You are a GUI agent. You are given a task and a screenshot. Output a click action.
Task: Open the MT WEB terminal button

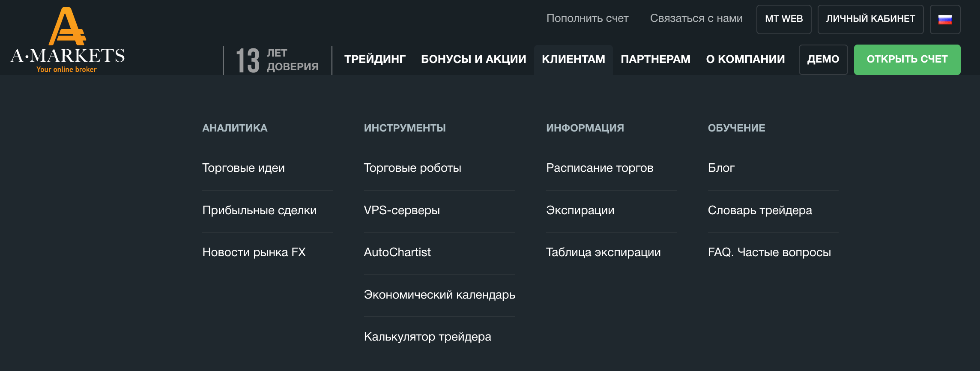point(783,19)
